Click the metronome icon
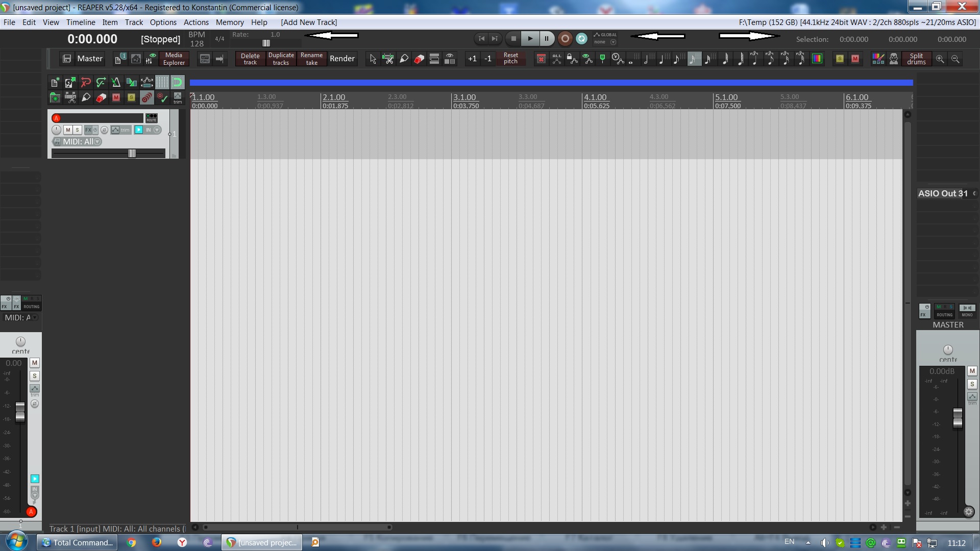This screenshot has width=980, height=551. 116,82
